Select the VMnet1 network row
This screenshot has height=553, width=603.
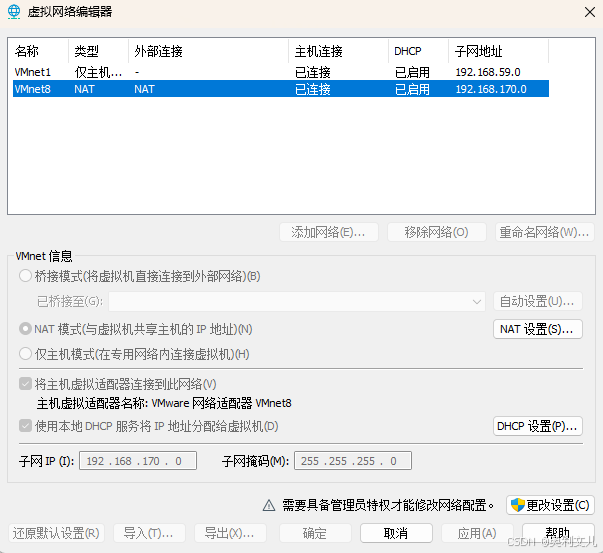click(x=281, y=72)
